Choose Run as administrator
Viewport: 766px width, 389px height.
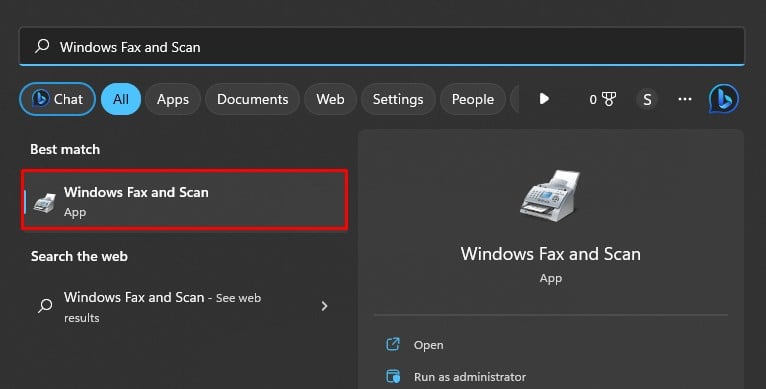[470, 377]
